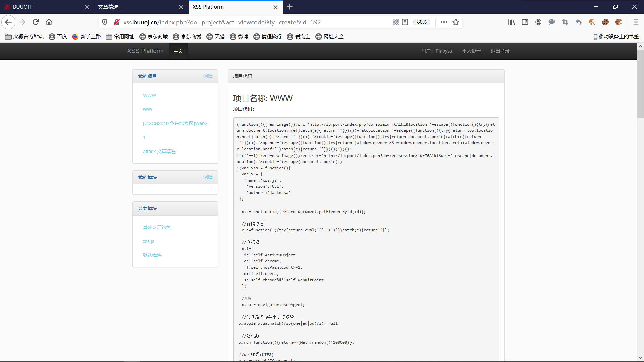Open 个人设置 settings
The image size is (644, 362).
pyautogui.click(x=471, y=51)
